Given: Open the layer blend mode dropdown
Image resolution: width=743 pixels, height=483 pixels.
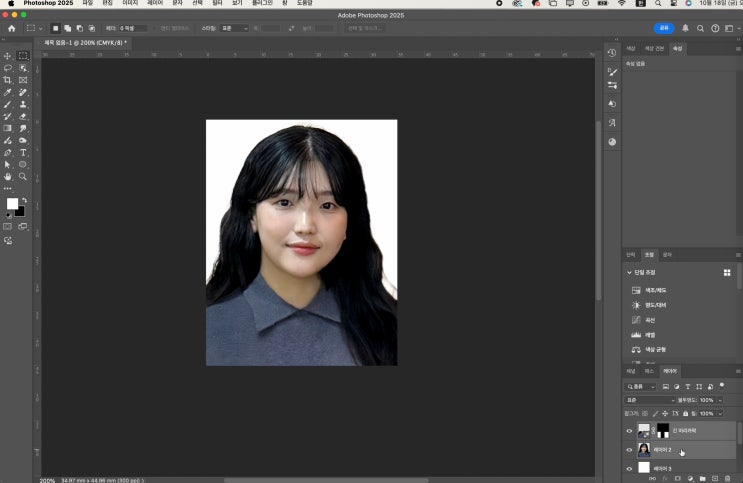Looking at the screenshot, I should coord(649,400).
